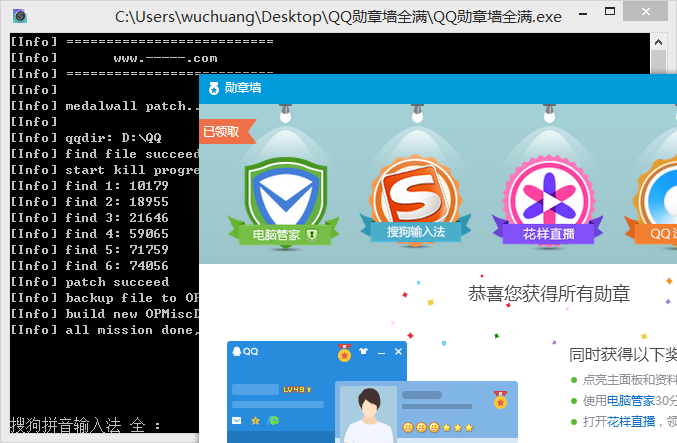Click the console scrollbar up arrow
Image resolution: width=677 pixels, height=443 pixels.
coord(656,42)
